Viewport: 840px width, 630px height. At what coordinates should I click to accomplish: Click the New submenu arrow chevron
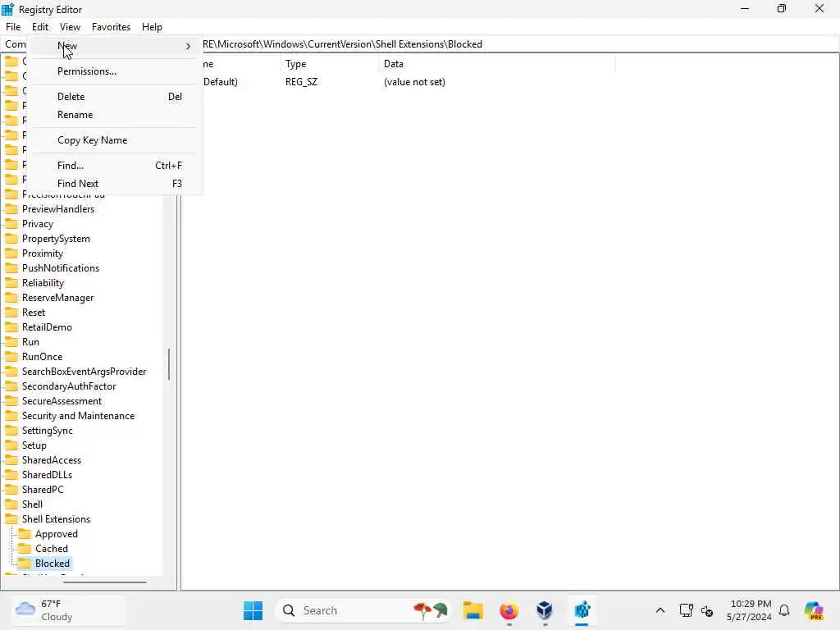click(x=188, y=47)
